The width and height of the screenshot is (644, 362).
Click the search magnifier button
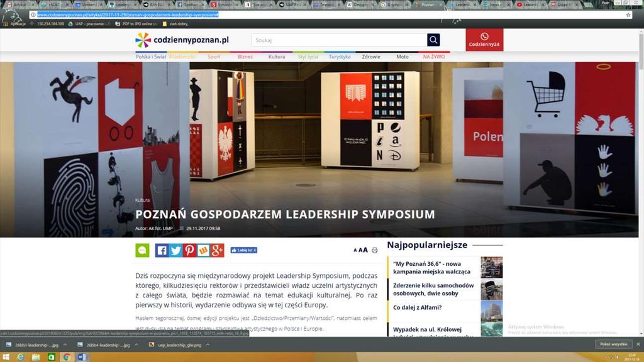point(433,40)
